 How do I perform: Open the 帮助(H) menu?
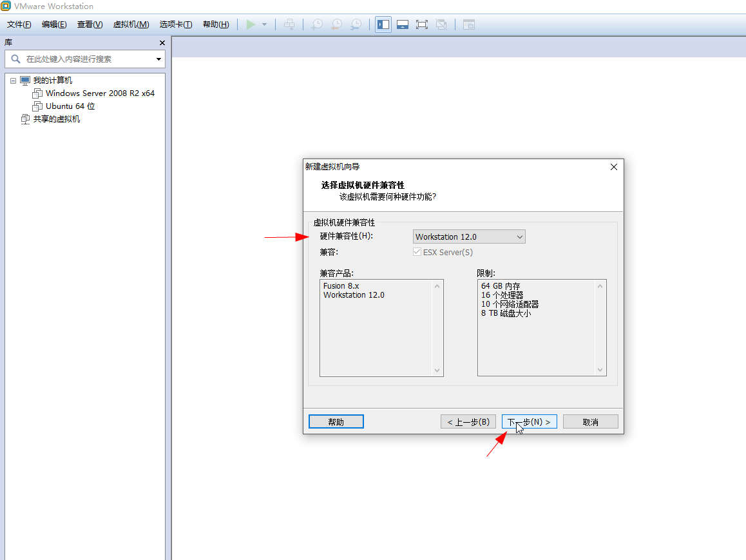click(216, 24)
